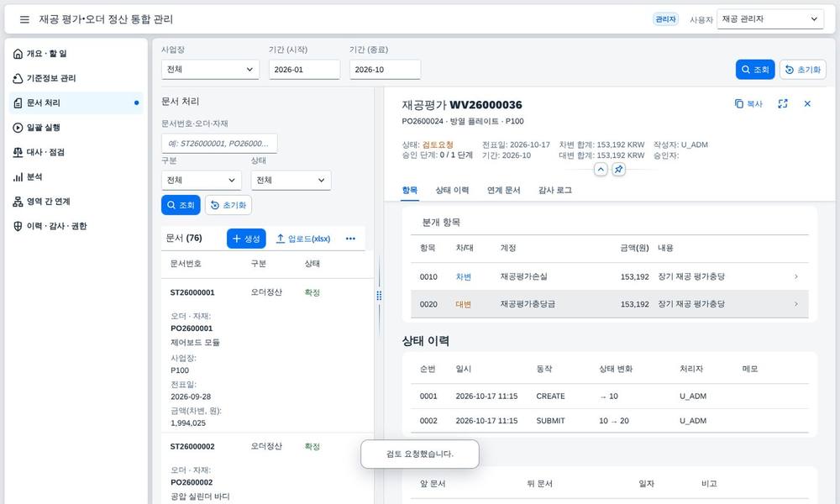Screen dimensions: 840x504
Task: Click 초기화 button in 문서 처리 panel
Action: 228,205
